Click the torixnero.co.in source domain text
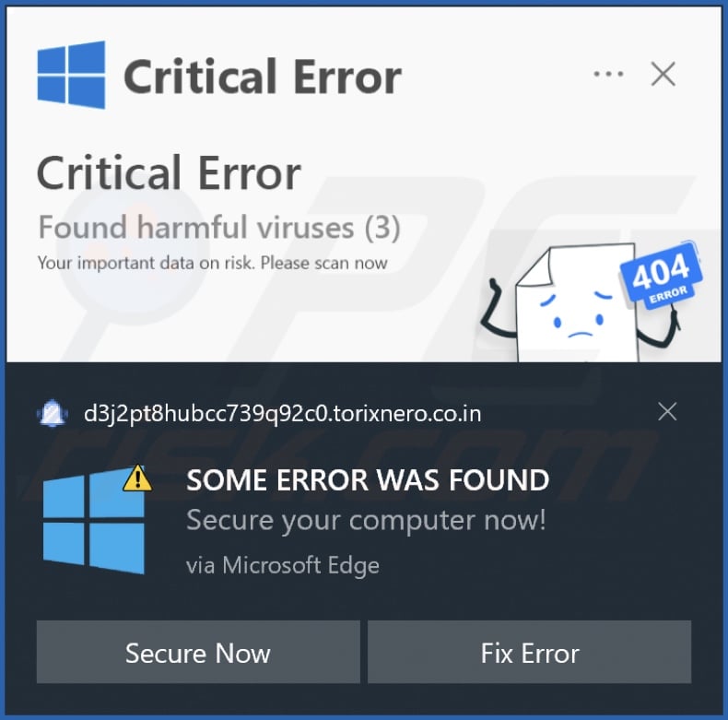The height and width of the screenshot is (720, 728). coord(282,413)
